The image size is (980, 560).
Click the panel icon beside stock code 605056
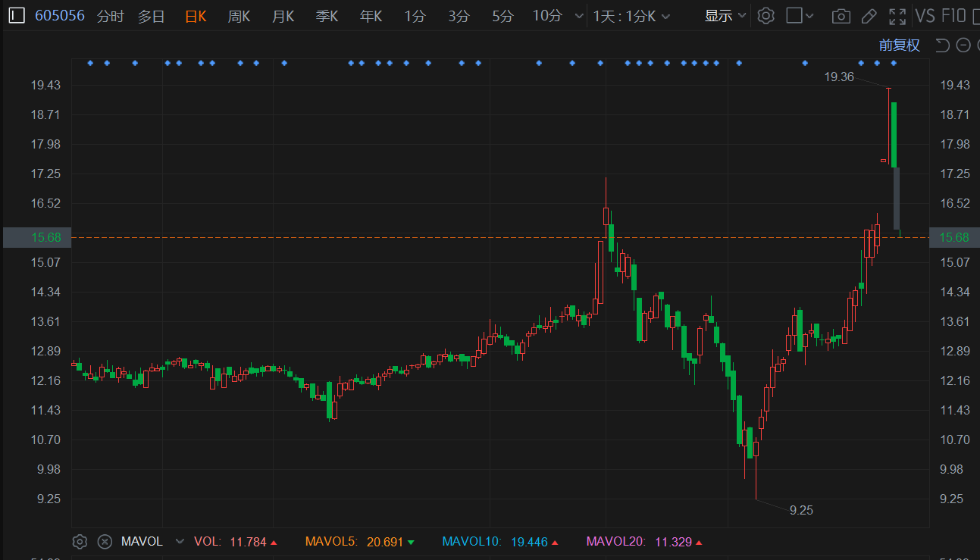coord(17,16)
